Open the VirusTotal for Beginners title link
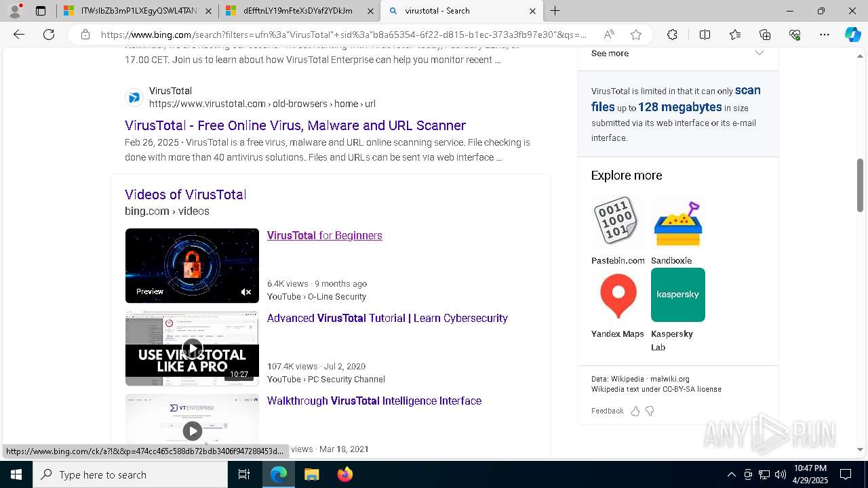The height and width of the screenshot is (488, 868). [x=325, y=235]
